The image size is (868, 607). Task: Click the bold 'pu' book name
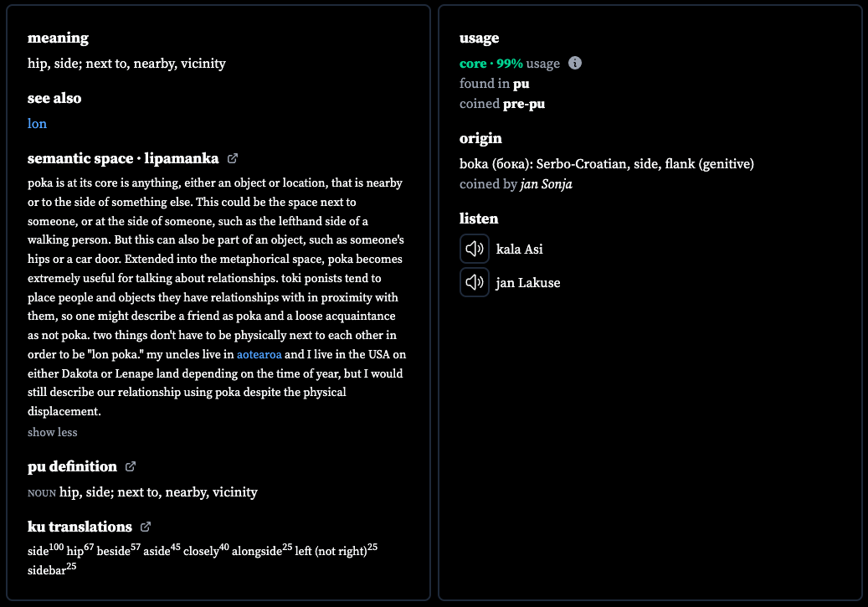point(521,85)
